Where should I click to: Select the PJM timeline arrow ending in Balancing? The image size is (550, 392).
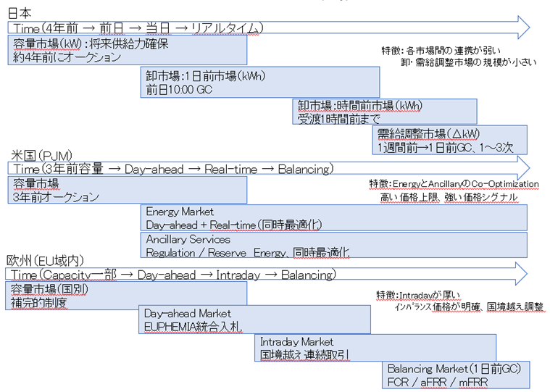(x=268, y=169)
